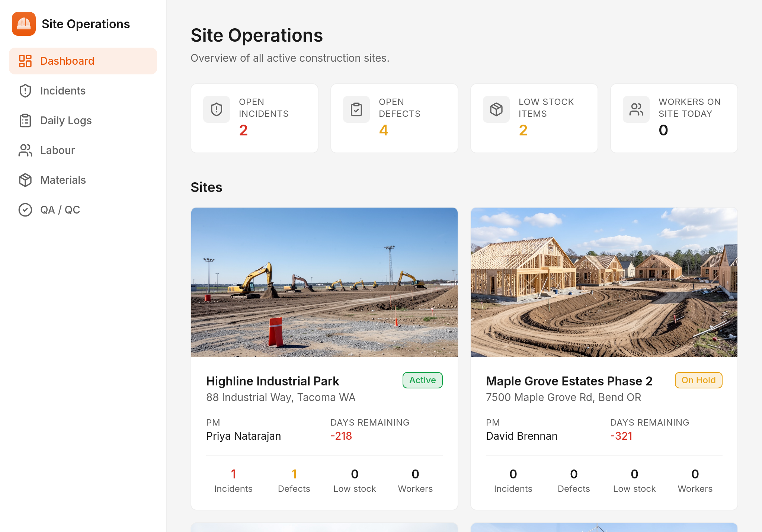Click the Labour people icon in sidebar
Image resolution: width=762 pixels, height=532 pixels.
point(25,150)
